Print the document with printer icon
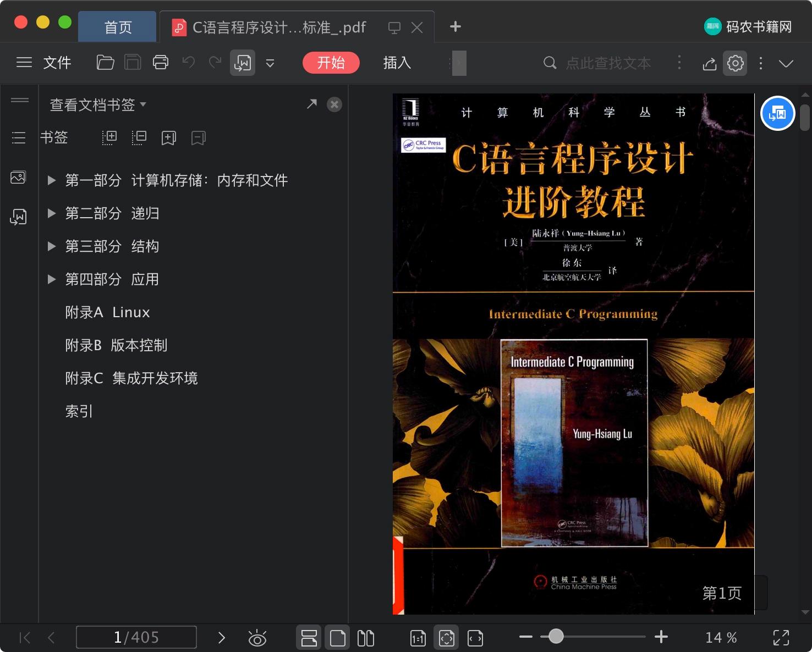812x652 pixels. [x=161, y=63]
